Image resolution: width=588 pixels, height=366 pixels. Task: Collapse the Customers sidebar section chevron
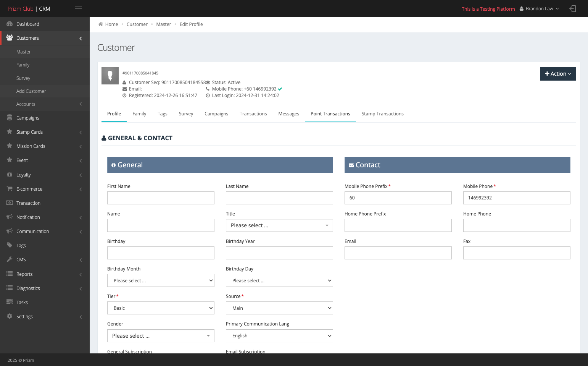pos(81,38)
